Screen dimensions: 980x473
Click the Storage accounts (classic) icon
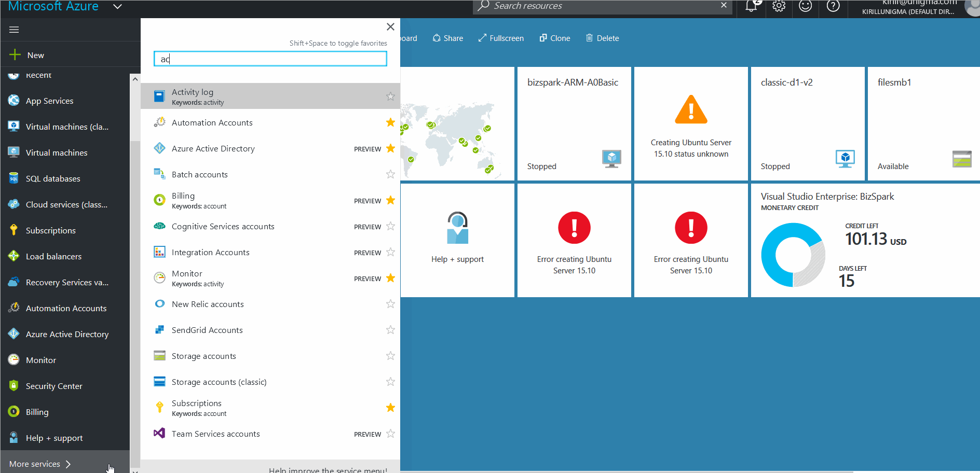159,382
